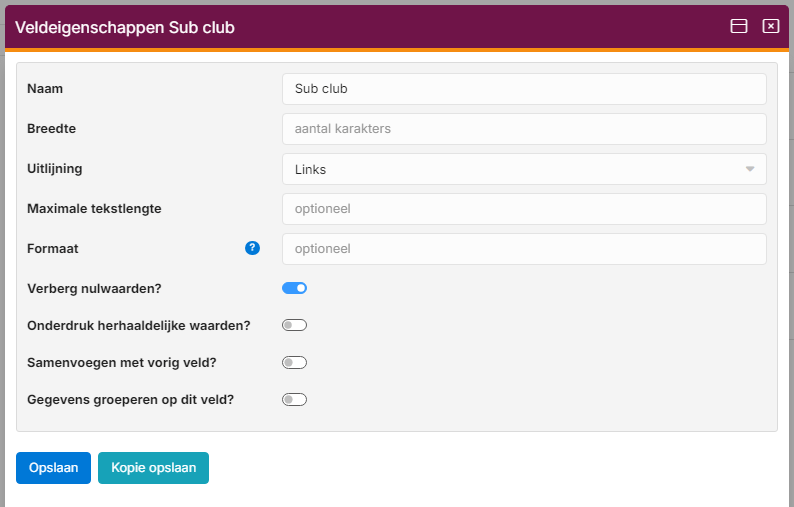Click the blue Formaat help question mark icon
Screen dimensions: 794x507
tap(252, 248)
